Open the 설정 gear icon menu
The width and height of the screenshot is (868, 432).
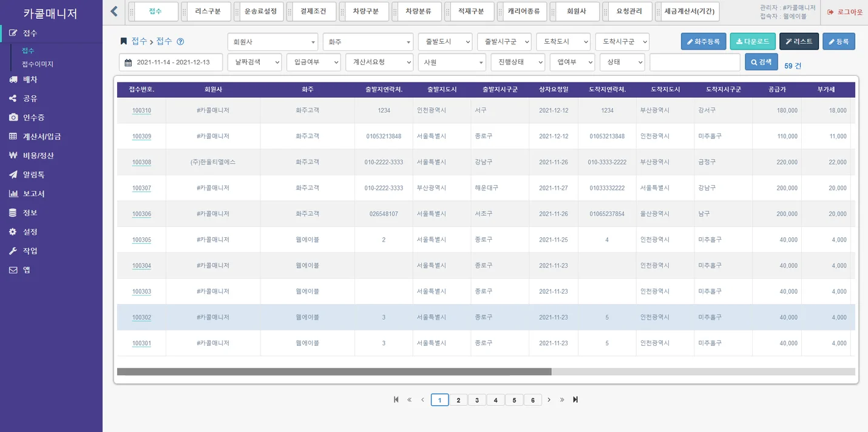30,232
